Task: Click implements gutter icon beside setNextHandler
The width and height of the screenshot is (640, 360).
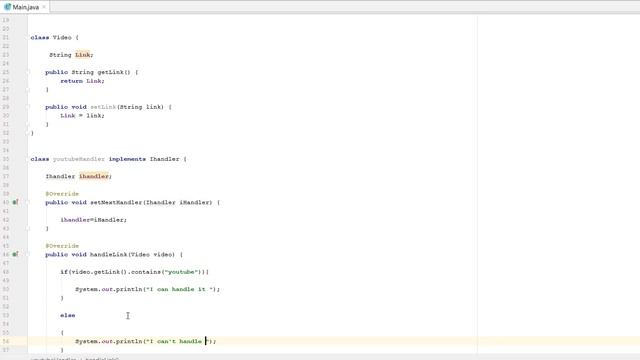Action: 15,202
